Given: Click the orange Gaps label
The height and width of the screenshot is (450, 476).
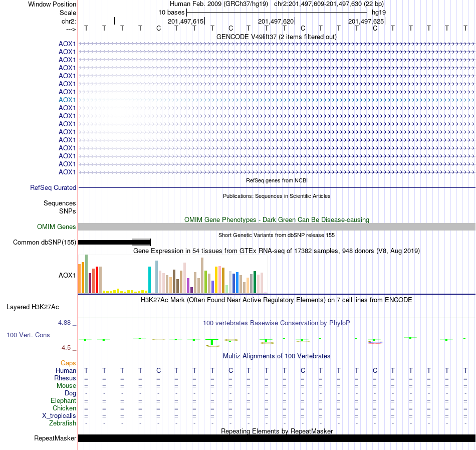Looking at the screenshot, I should coord(68,363).
